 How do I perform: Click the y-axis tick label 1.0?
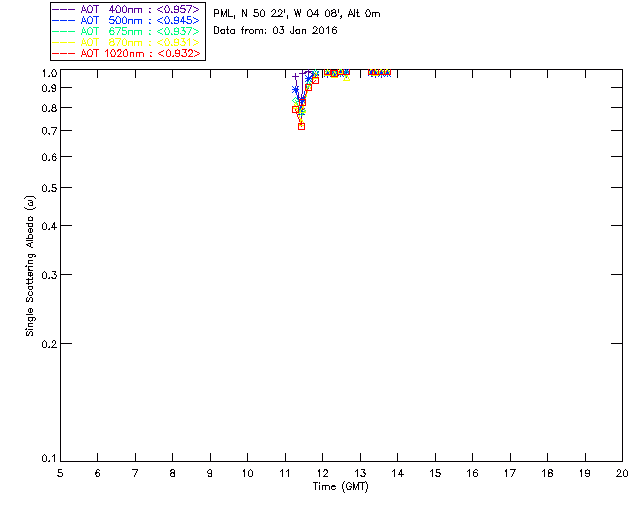pyautogui.click(x=49, y=73)
